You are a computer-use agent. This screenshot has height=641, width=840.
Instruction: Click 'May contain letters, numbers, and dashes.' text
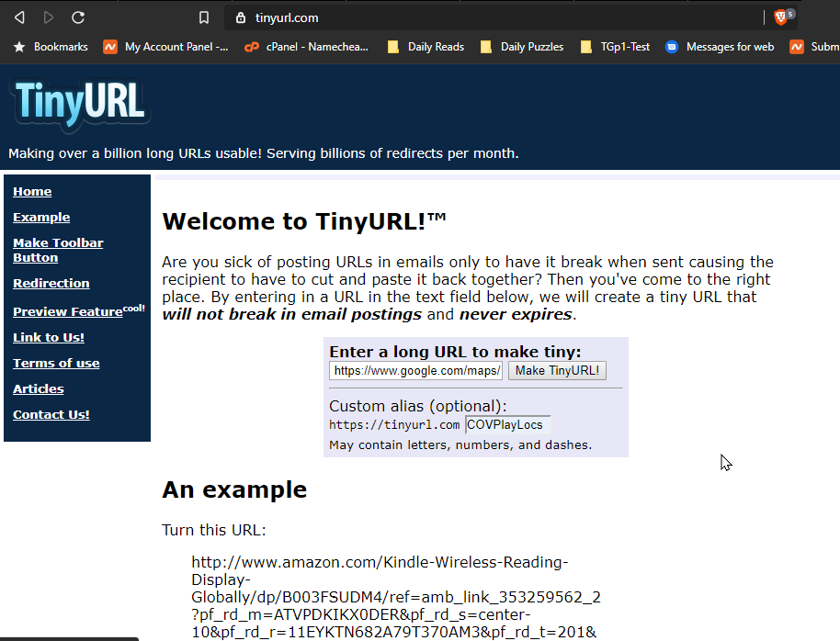[x=460, y=445]
